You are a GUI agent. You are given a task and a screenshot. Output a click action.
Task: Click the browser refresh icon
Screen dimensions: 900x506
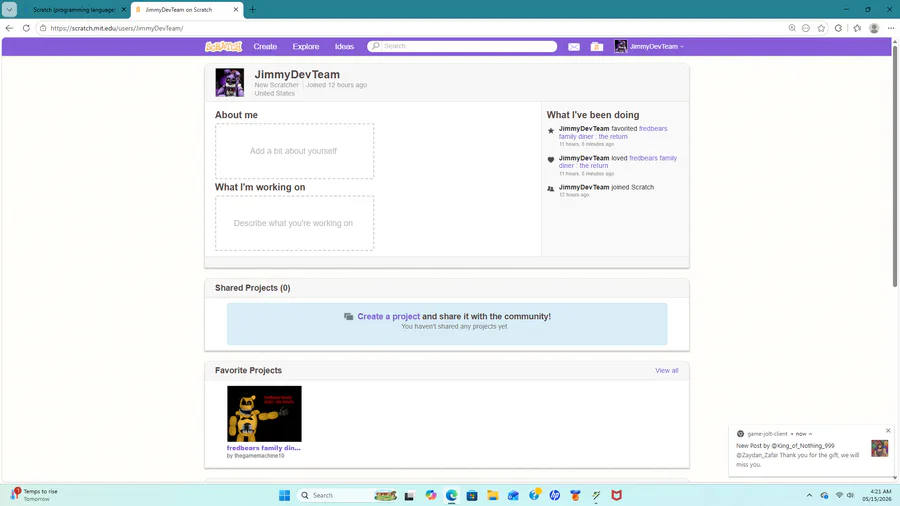pos(26,28)
